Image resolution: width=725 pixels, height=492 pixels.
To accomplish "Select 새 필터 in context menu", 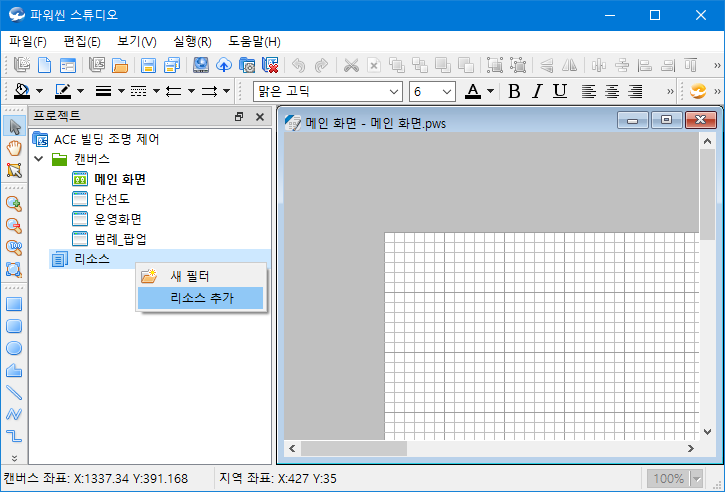I will click(x=190, y=276).
